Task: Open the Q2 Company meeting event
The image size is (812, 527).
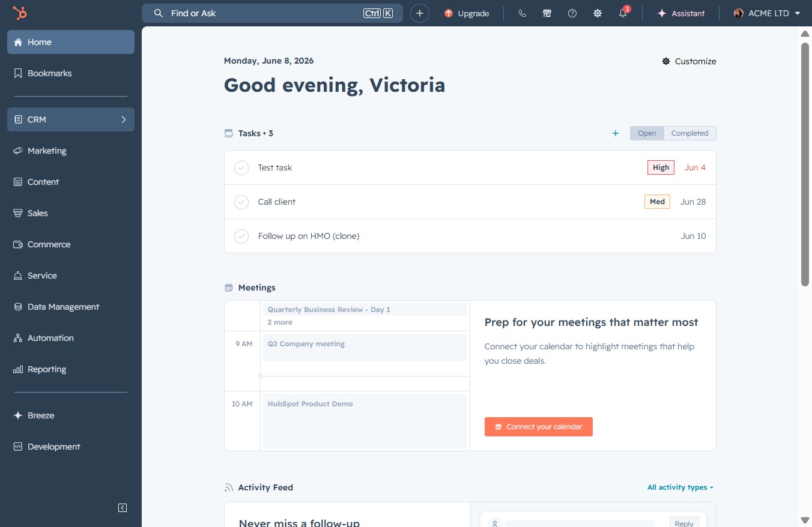Action: pos(365,347)
